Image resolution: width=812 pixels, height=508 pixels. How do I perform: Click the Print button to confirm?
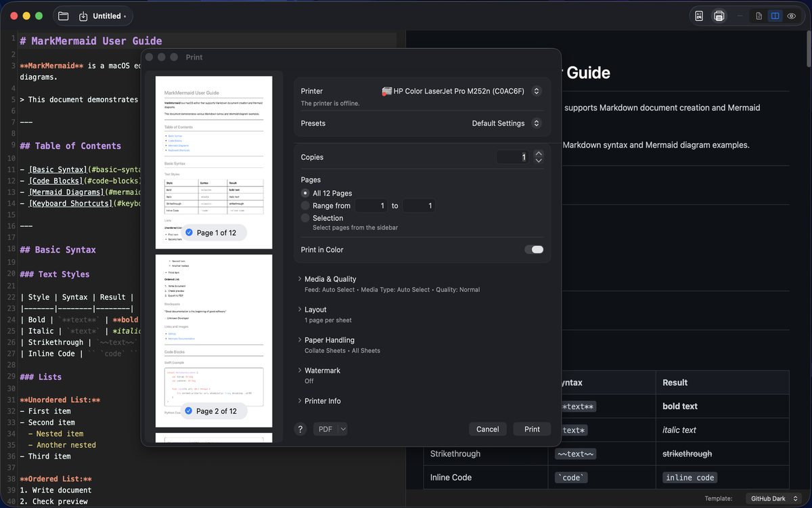pos(533,429)
